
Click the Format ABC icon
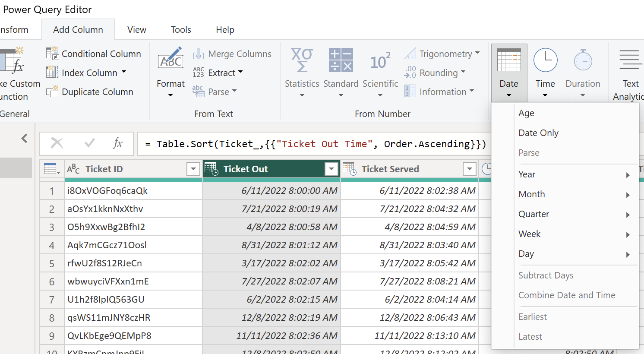click(x=170, y=61)
